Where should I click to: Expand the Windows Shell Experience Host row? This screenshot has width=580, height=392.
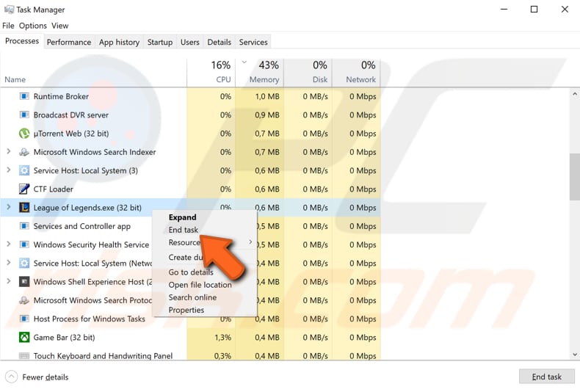click(x=9, y=281)
